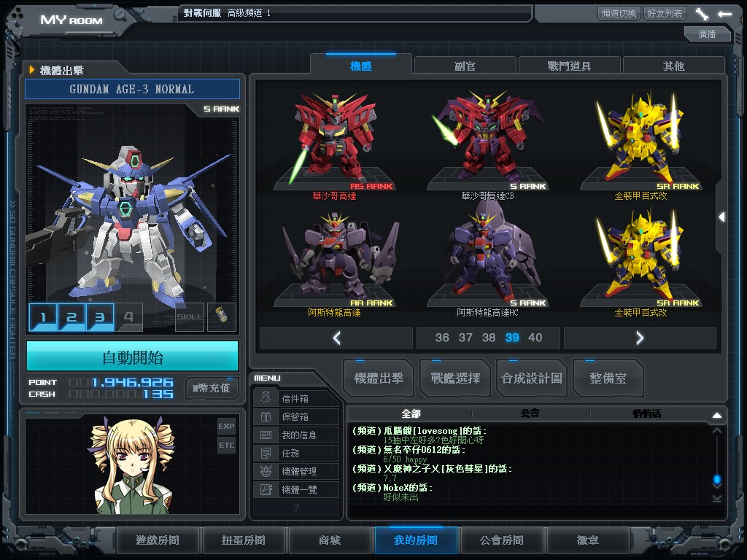This screenshot has height=560, width=747.
Task: Go to next unit page arrow
Action: click(640, 338)
